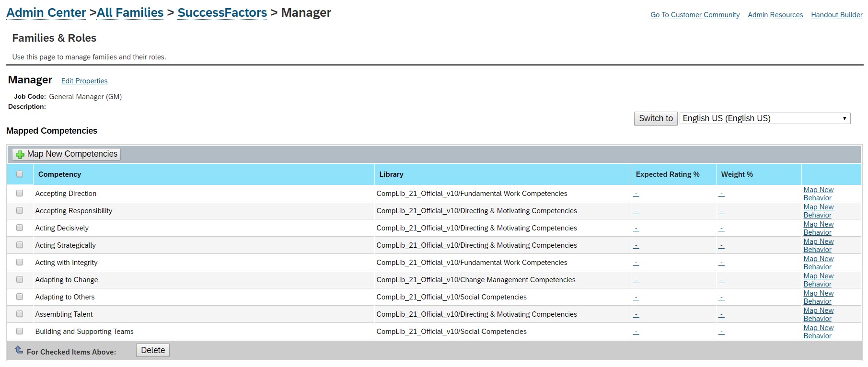Screen dimensions: 868x367
Task: Click the Switch to button
Action: [656, 118]
